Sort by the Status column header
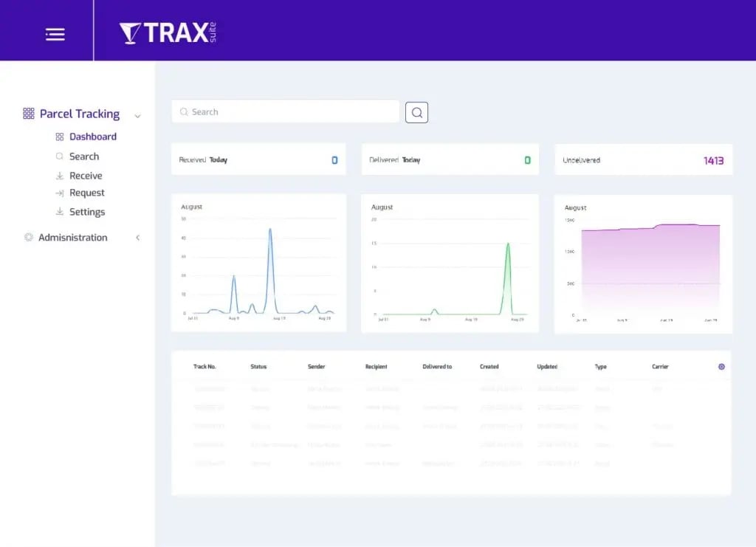The height and width of the screenshot is (547, 756). click(x=258, y=367)
